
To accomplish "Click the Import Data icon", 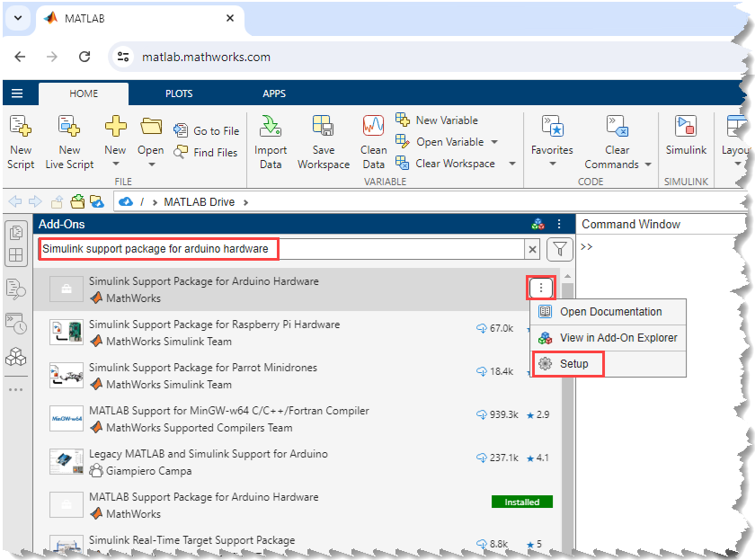I will 270,126.
